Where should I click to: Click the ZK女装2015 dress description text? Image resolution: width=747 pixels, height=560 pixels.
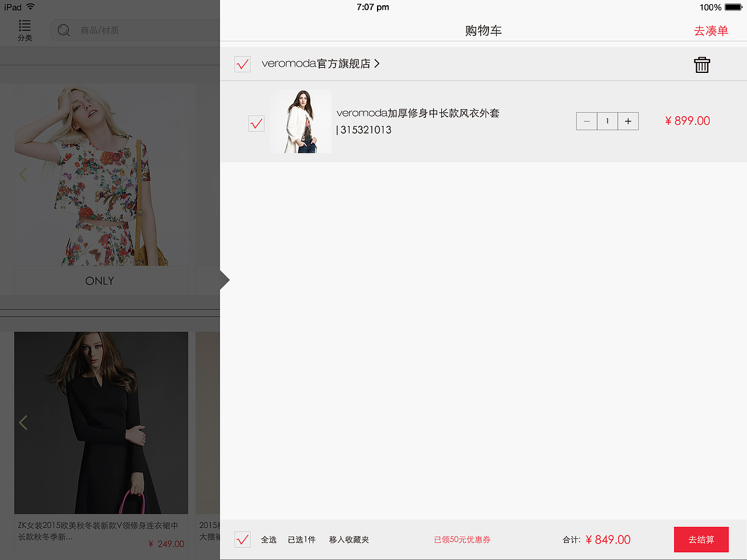click(98, 531)
